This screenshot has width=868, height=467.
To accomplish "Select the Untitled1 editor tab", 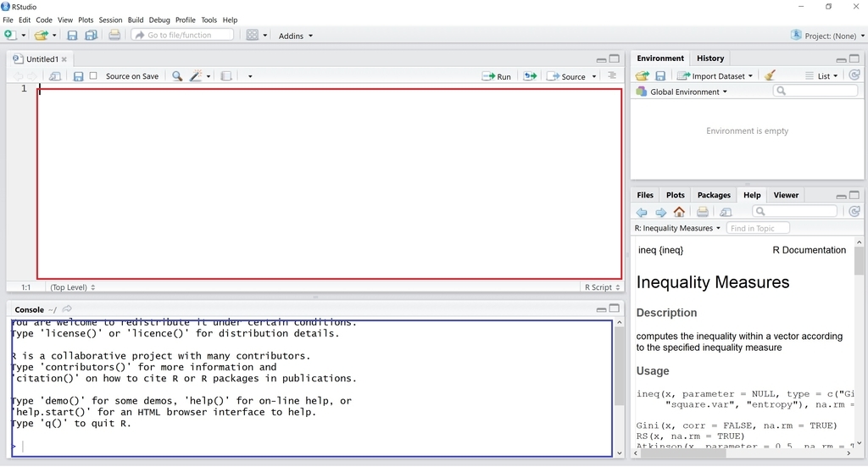I will [42, 59].
